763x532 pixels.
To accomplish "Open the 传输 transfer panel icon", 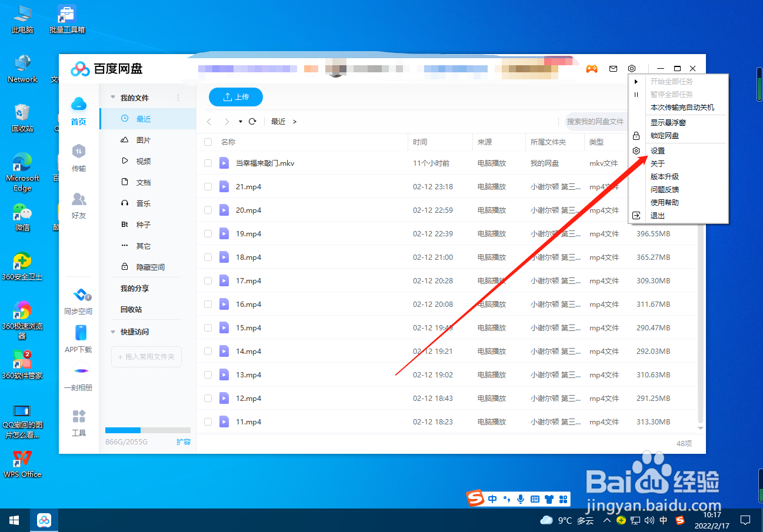I will pyautogui.click(x=78, y=158).
